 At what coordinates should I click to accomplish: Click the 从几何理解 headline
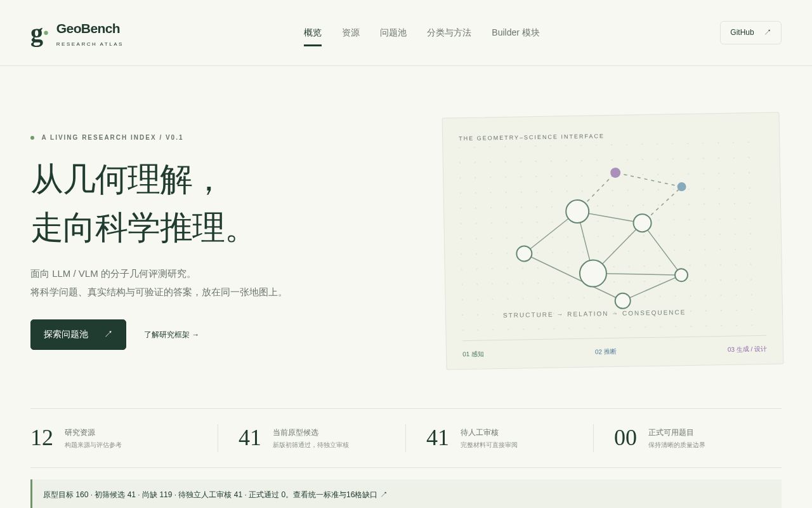tap(124, 180)
